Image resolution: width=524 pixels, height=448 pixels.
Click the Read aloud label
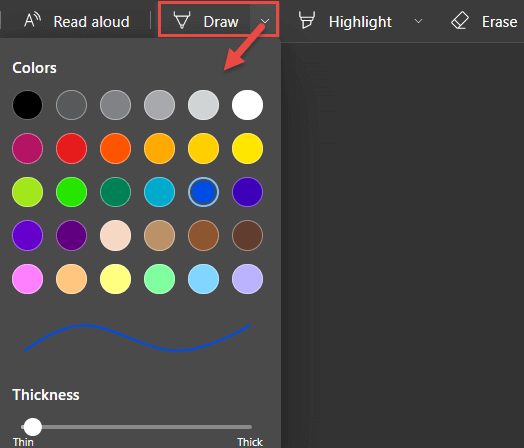coord(91,22)
